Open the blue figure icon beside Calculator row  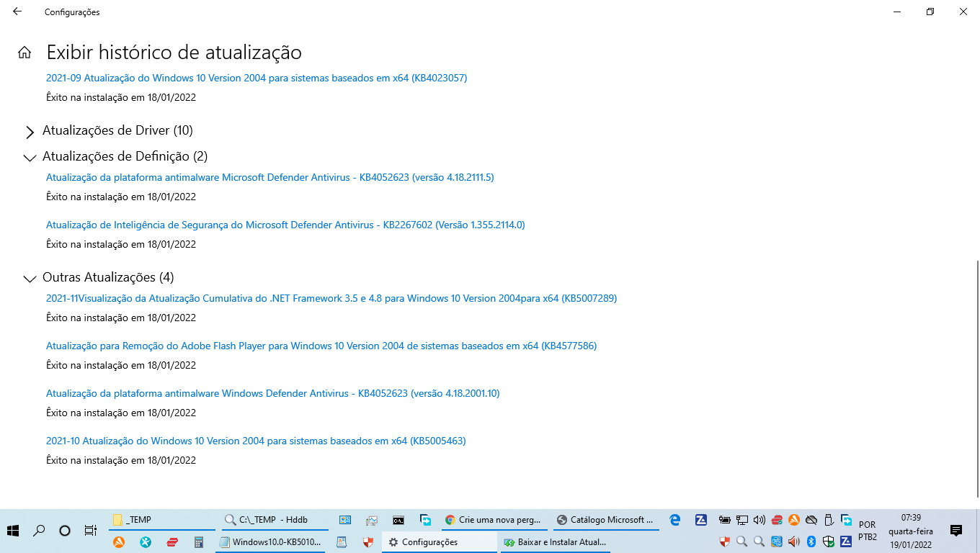pyautogui.click(x=146, y=541)
